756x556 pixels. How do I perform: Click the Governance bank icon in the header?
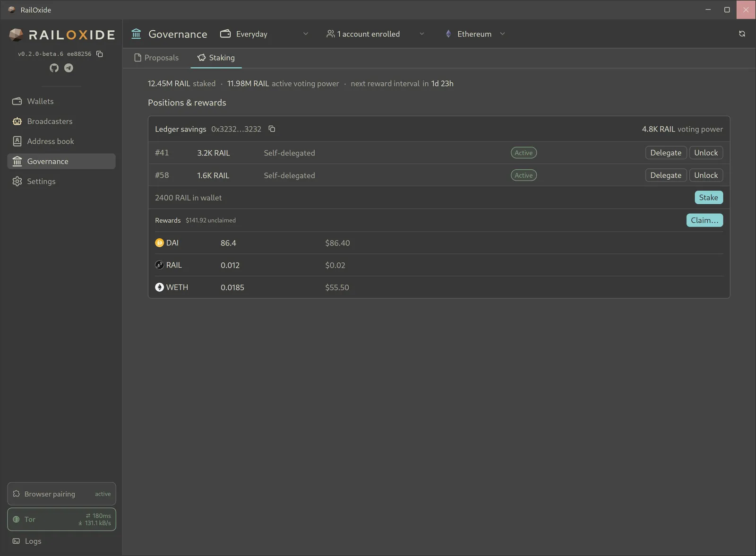point(136,34)
